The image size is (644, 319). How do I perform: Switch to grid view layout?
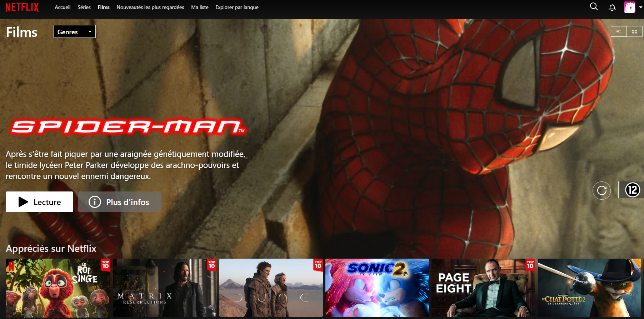click(x=634, y=31)
